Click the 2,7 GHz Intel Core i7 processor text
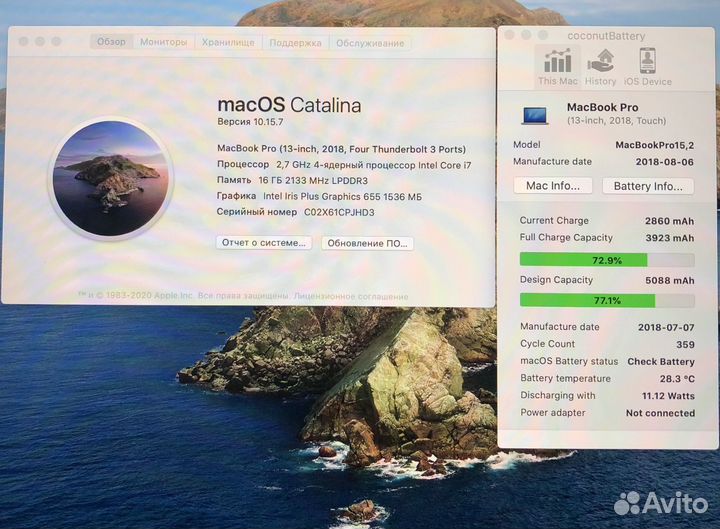The height and width of the screenshot is (529, 720). coord(373,165)
